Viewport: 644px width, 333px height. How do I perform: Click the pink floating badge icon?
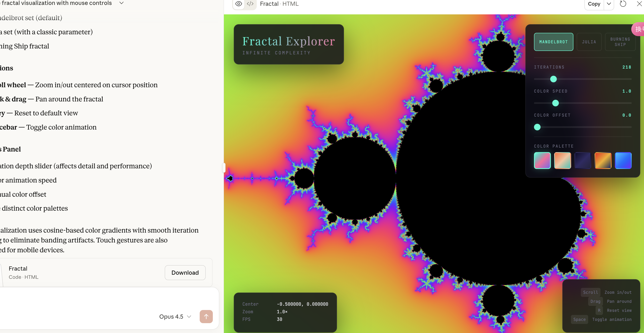click(638, 30)
